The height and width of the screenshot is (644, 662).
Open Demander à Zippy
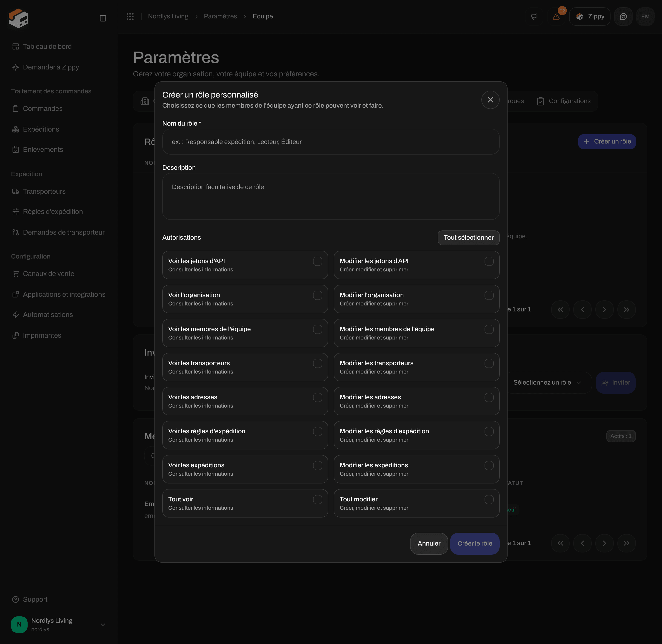point(45,67)
